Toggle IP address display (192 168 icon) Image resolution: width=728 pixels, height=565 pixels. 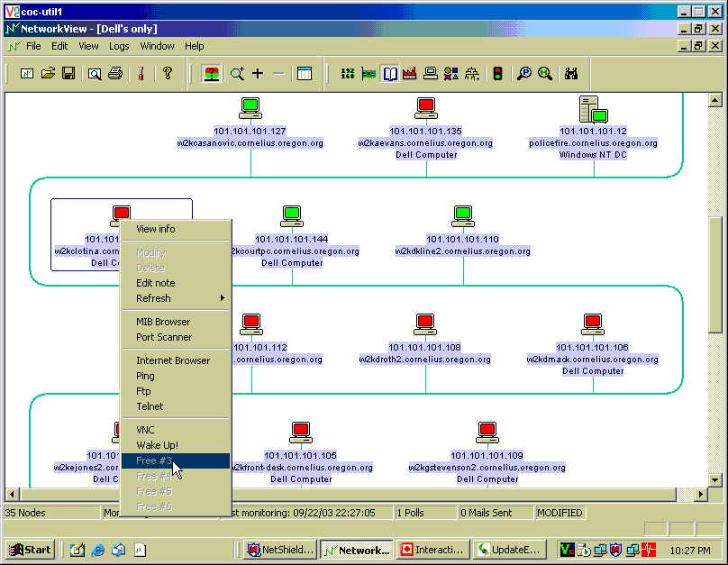point(348,73)
